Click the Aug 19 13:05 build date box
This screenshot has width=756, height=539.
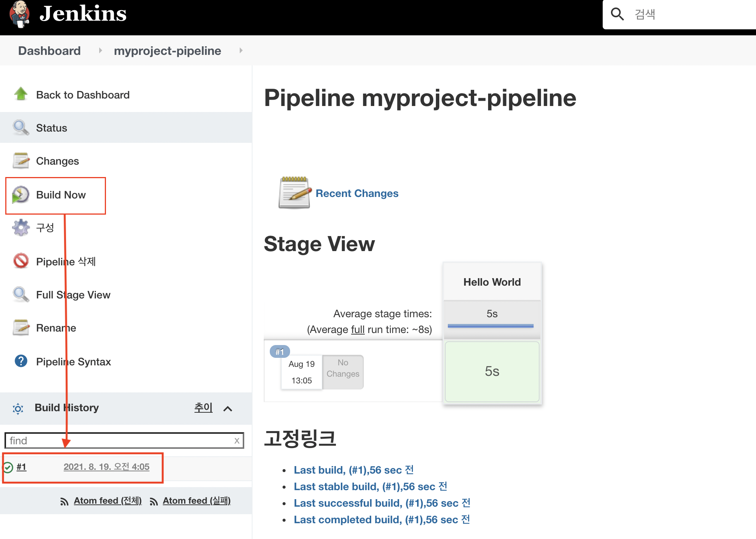302,372
